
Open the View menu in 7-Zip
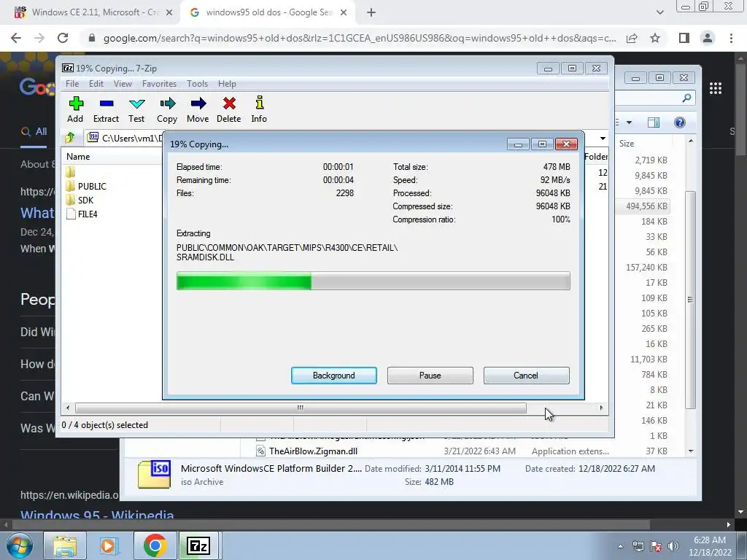[x=123, y=84]
